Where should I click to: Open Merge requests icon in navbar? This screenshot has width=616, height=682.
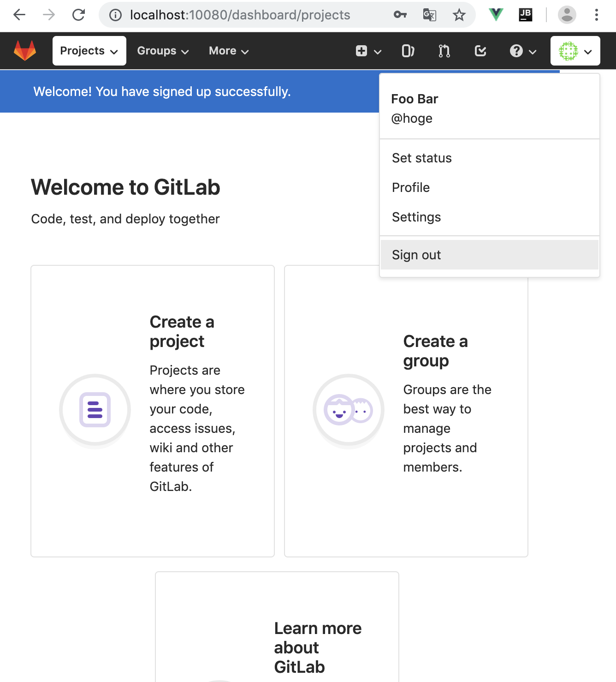pyautogui.click(x=444, y=51)
